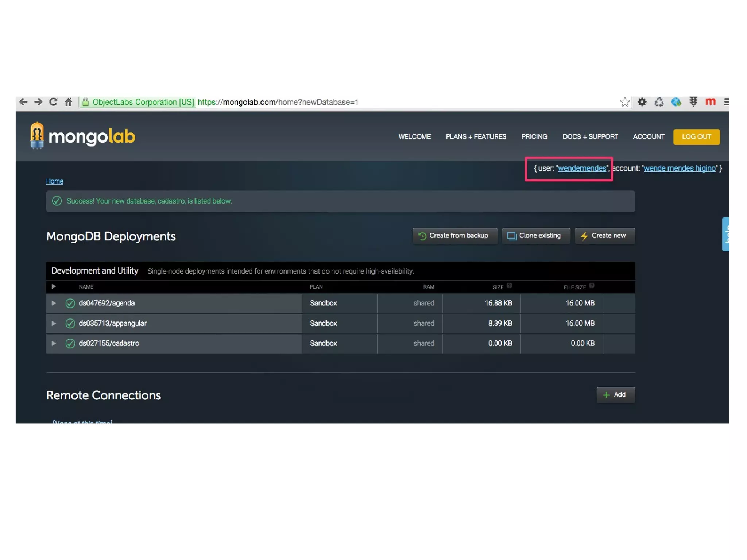Click the browser back arrow

[23, 102]
